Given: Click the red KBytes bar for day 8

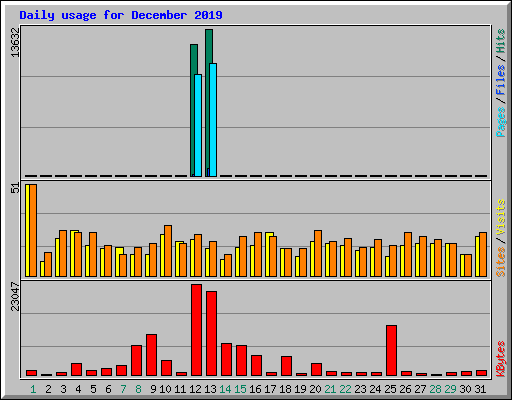Looking at the screenshot, I should pyautogui.click(x=136, y=361).
